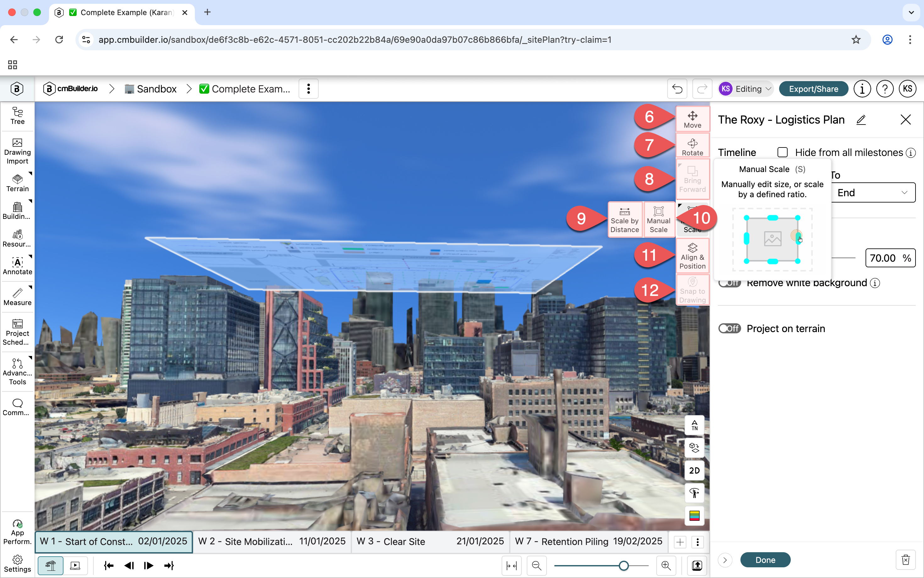Select W 3 Clear Site milestone
Screen dimensions: 924x578
pos(430,542)
